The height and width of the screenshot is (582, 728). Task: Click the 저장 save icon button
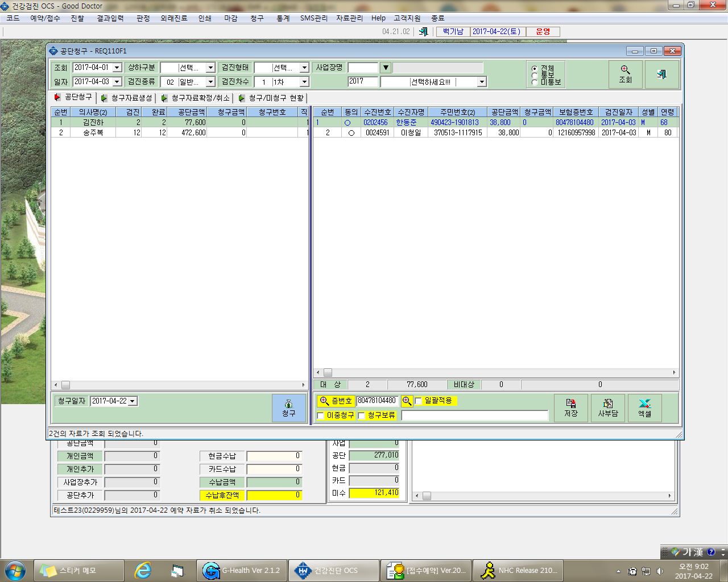point(571,408)
